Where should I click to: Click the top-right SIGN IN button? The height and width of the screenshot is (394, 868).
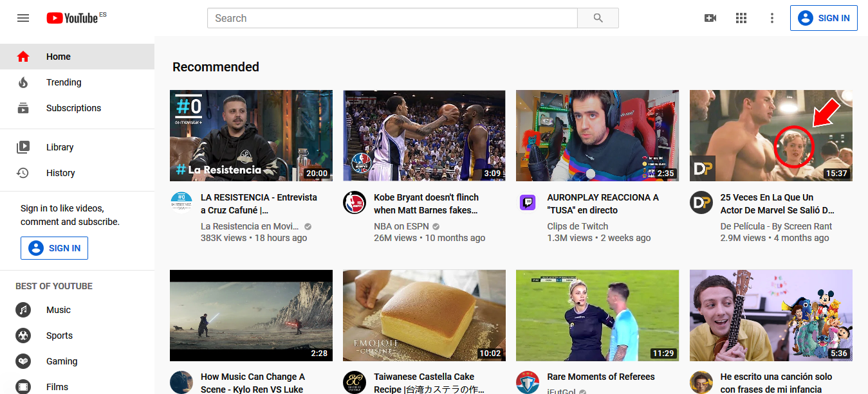pyautogui.click(x=824, y=18)
